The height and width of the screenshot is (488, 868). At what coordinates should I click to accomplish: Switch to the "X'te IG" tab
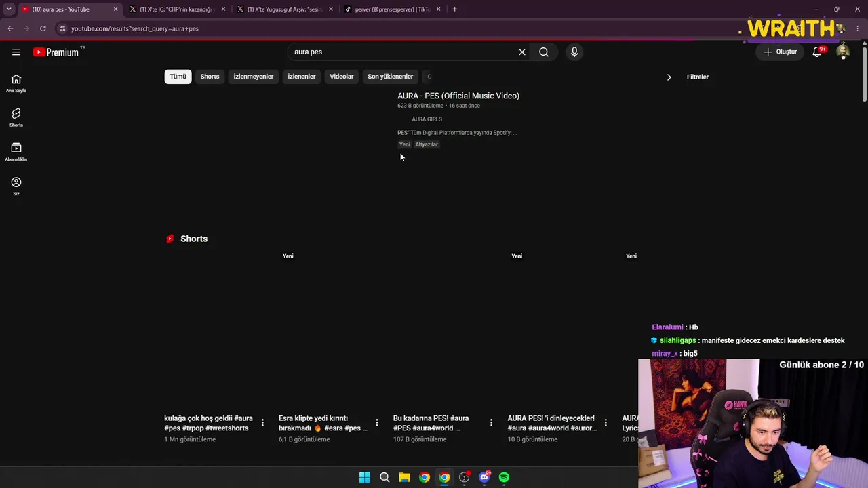[x=177, y=9]
